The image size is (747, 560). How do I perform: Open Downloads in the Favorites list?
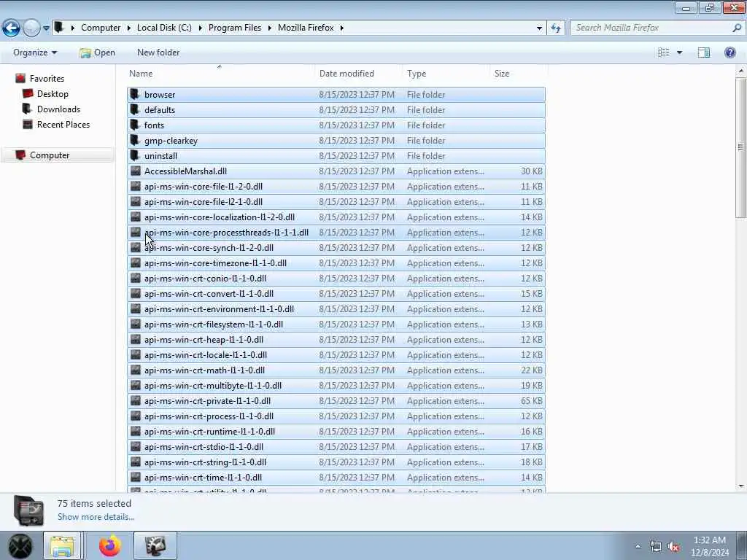[x=58, y=109]
